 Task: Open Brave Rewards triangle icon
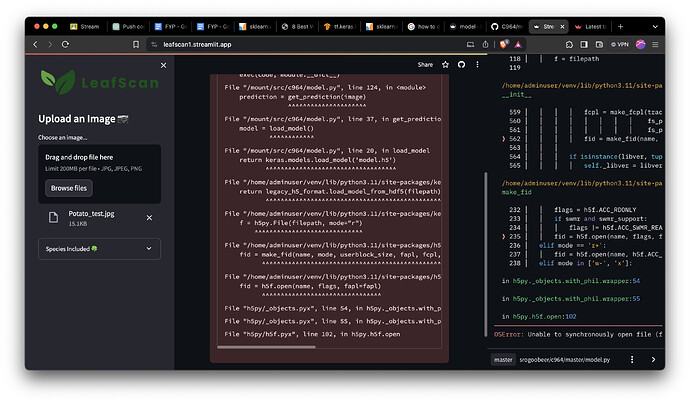518,44
